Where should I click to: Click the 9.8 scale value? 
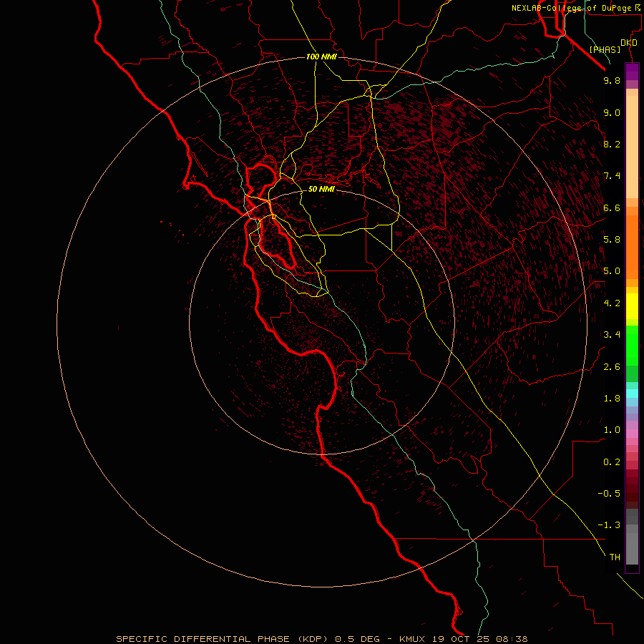[612, 80]
